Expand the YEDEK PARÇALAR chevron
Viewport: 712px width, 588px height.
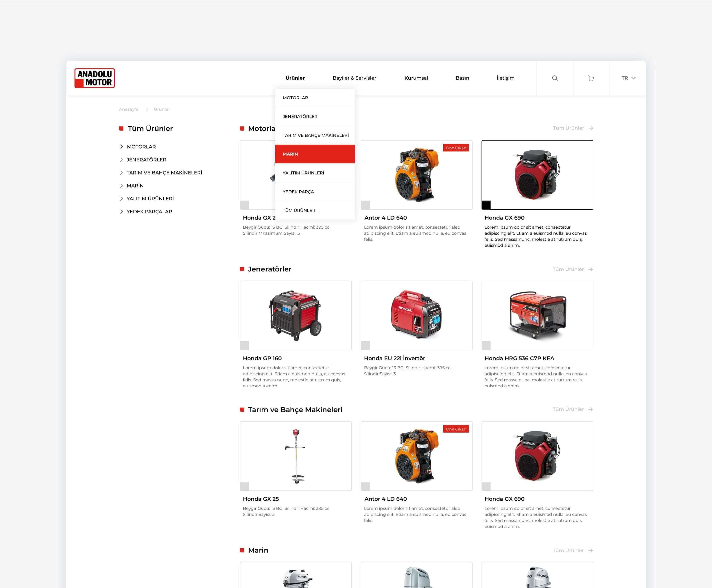click(x=121, y=212)
